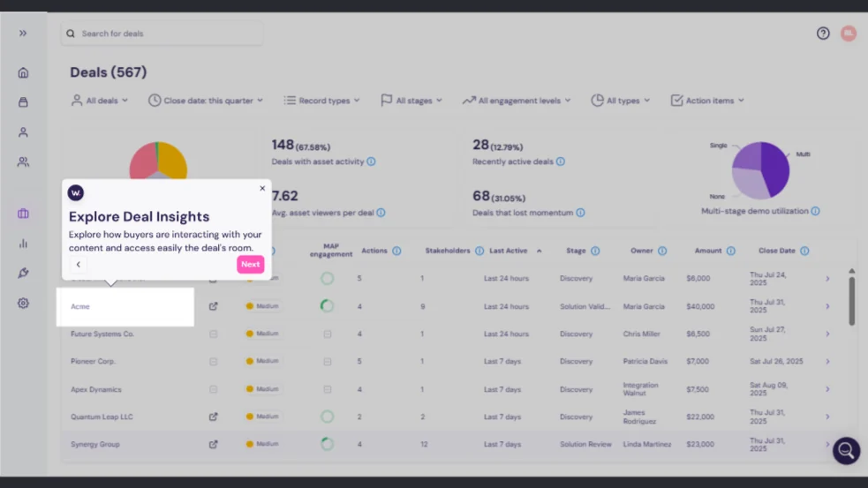Open the All types dropdown
868x488 pixels.
[x=621, y=100]
